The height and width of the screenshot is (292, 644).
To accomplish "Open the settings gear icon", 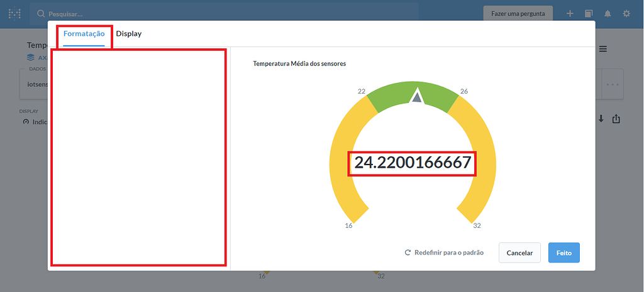I will [626, 13].
